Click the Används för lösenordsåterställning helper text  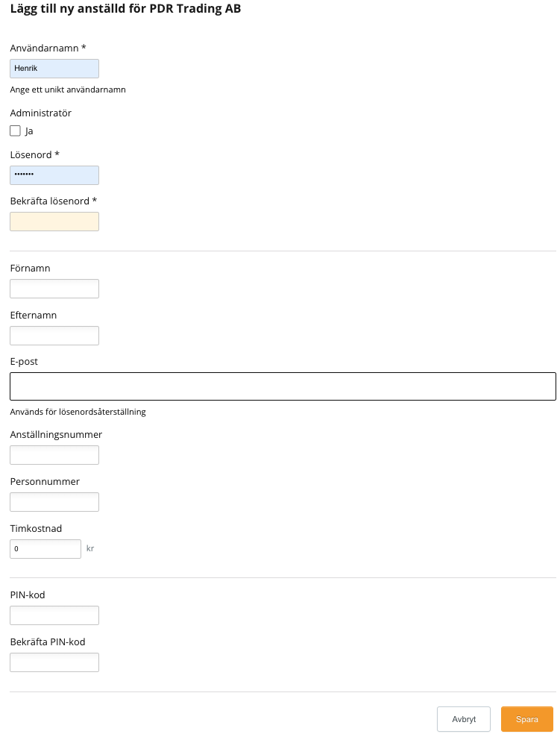(78, 412)
